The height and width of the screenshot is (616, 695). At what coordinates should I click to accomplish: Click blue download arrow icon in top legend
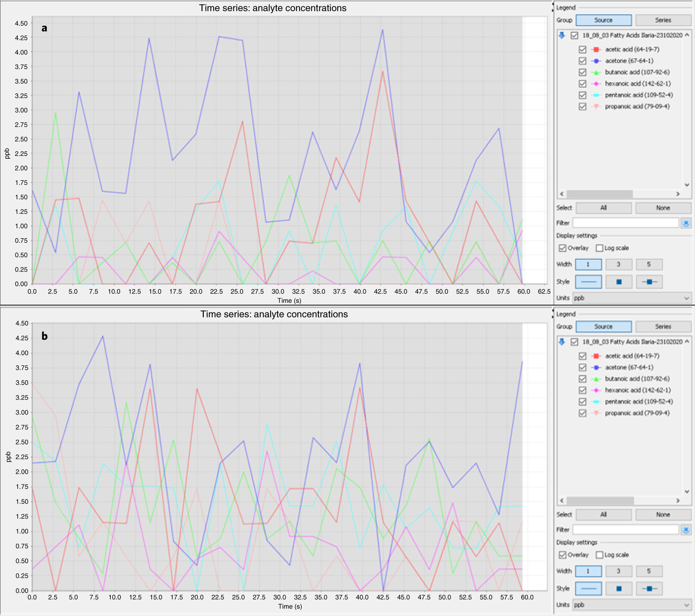(x=562, y=35)
